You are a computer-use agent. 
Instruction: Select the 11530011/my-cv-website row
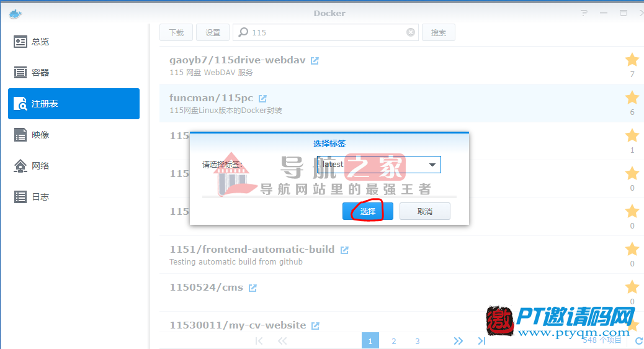(401, 322)
